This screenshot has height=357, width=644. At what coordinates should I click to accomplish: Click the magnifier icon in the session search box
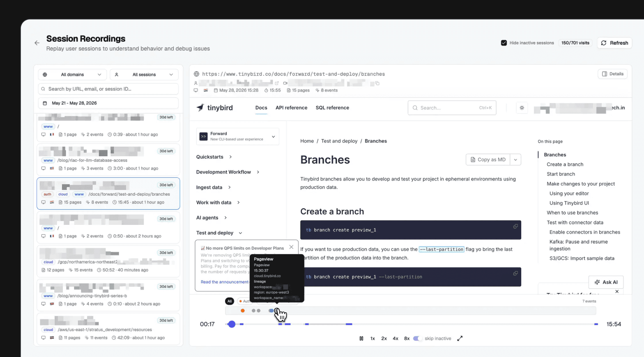pos(43,89)
